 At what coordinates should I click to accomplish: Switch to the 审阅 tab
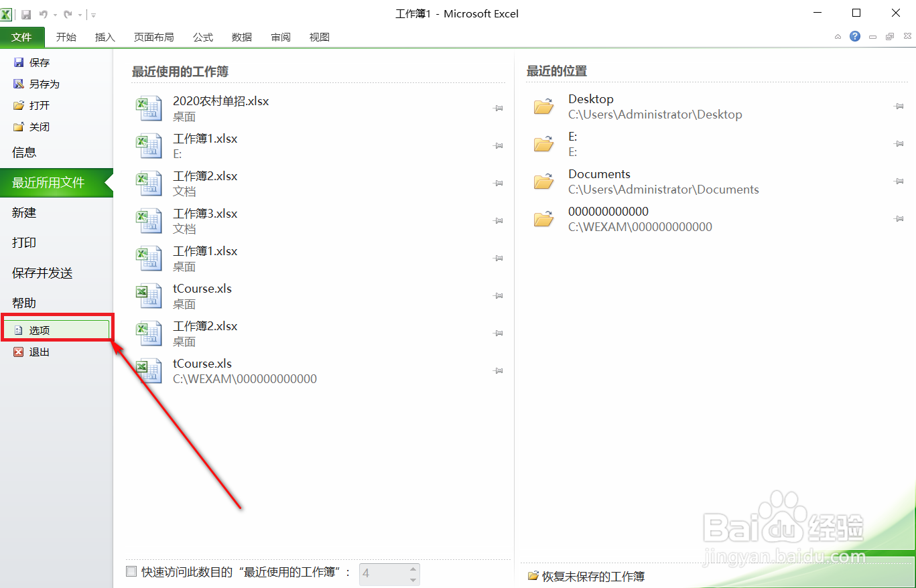point(281,37)
